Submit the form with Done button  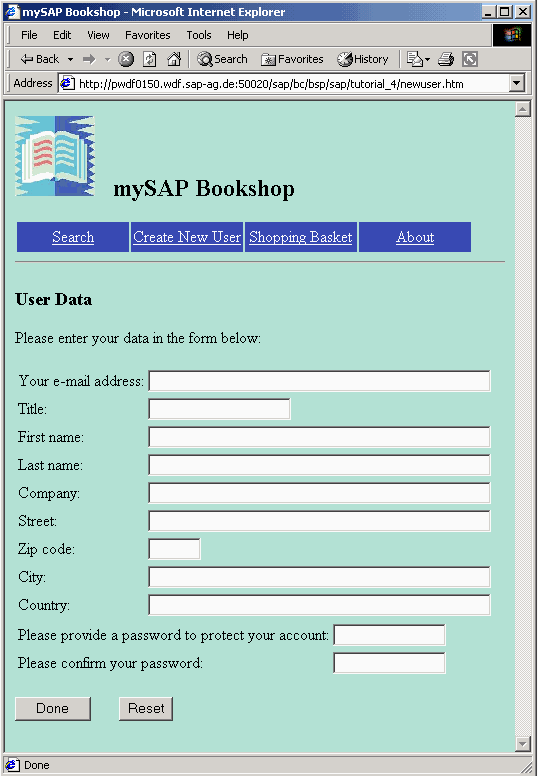53,709
